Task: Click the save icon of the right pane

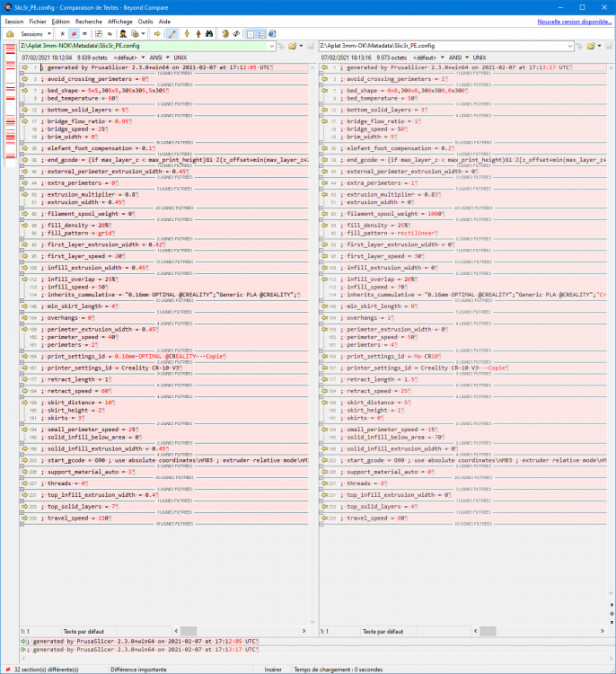Action: (x=609, y=46)
